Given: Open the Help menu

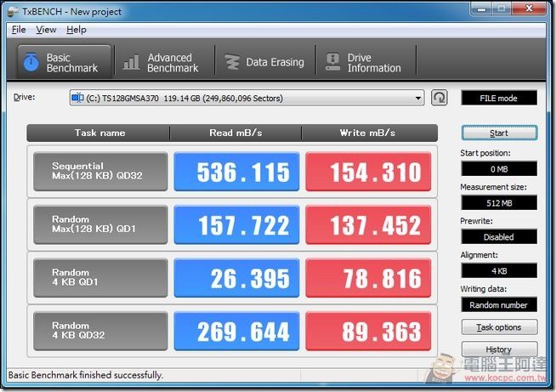Looking at the screenshot, I should click(x=77, y=30).
